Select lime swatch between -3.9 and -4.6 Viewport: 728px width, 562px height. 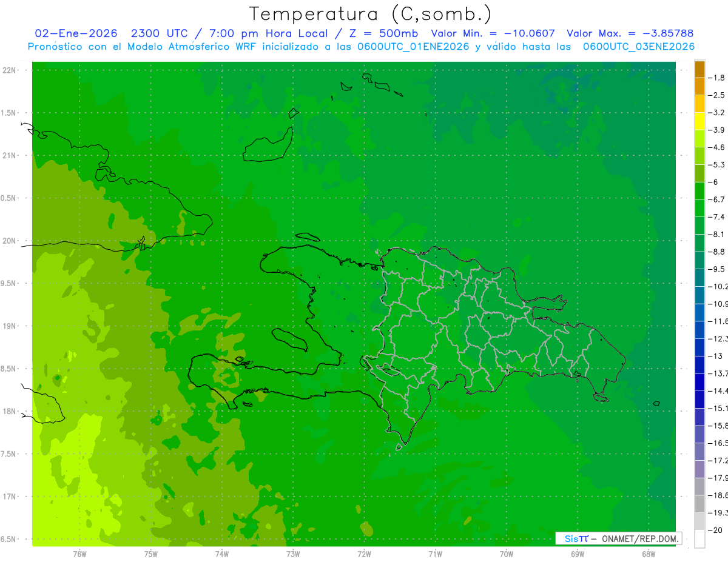(x=699, y=139)
